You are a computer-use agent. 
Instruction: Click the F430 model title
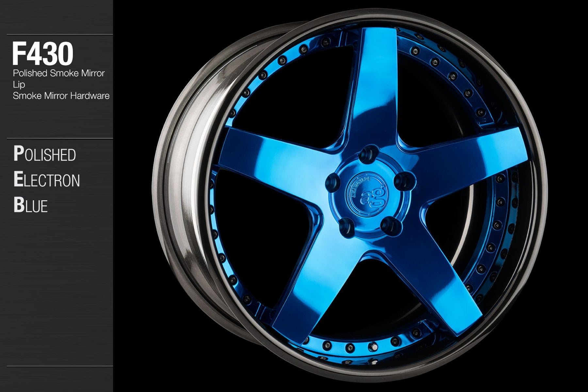point(42,54)
